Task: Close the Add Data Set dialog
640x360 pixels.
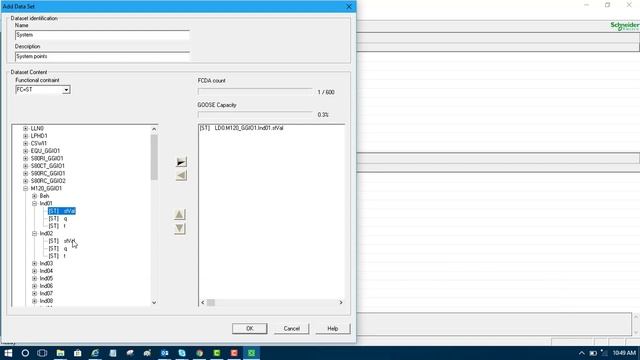Action: coord(349,7)
